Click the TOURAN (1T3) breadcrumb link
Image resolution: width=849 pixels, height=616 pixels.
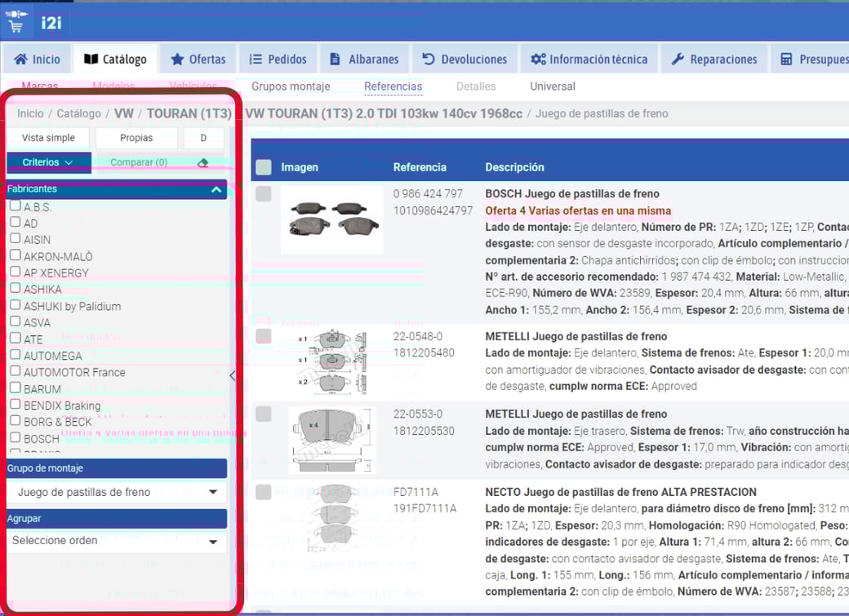pos(189,113)
